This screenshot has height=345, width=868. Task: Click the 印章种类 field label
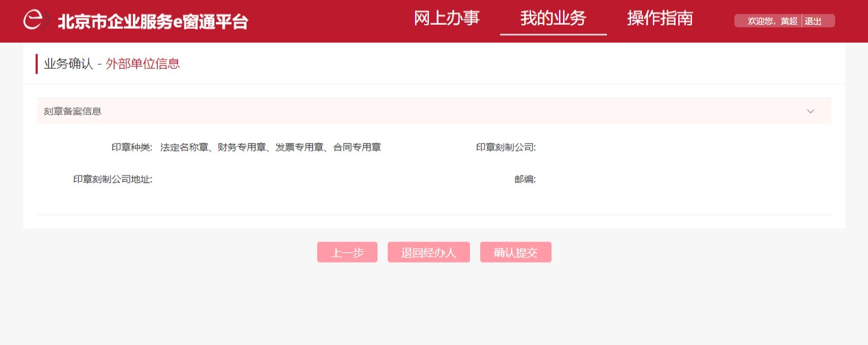point(132,147)
